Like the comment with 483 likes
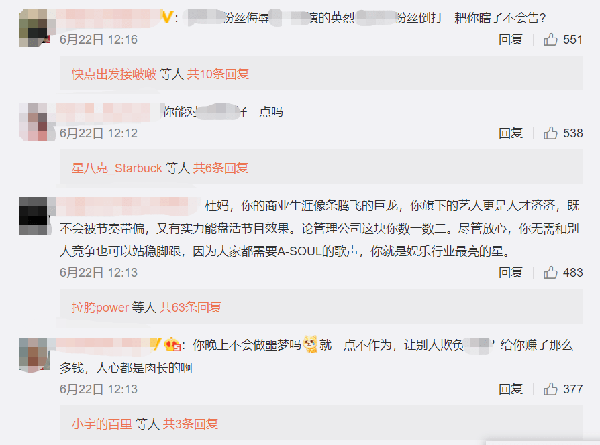 pos(550,272)
